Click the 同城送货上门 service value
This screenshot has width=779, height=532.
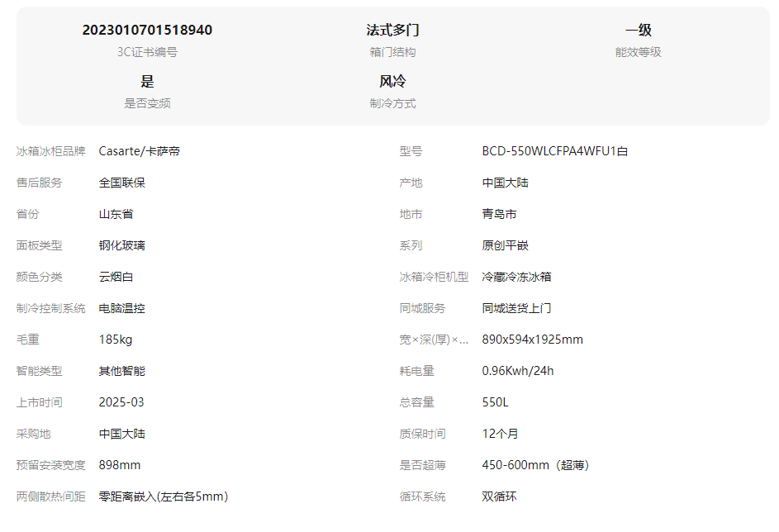point(516,308)
